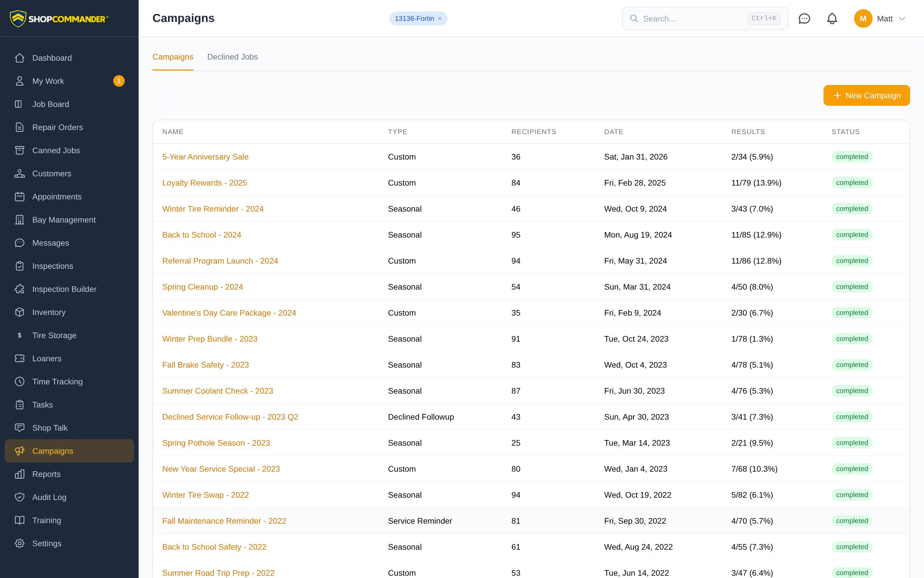
Task: Open Dashboard home icon in sidebar
Action: click(19, 58)
